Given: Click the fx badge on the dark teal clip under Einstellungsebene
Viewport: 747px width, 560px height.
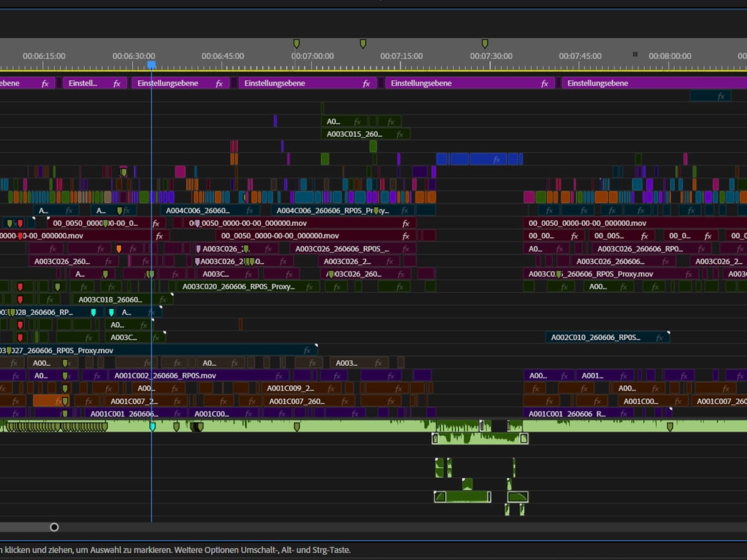Looking at the screenshot, I should coord(721,96).
